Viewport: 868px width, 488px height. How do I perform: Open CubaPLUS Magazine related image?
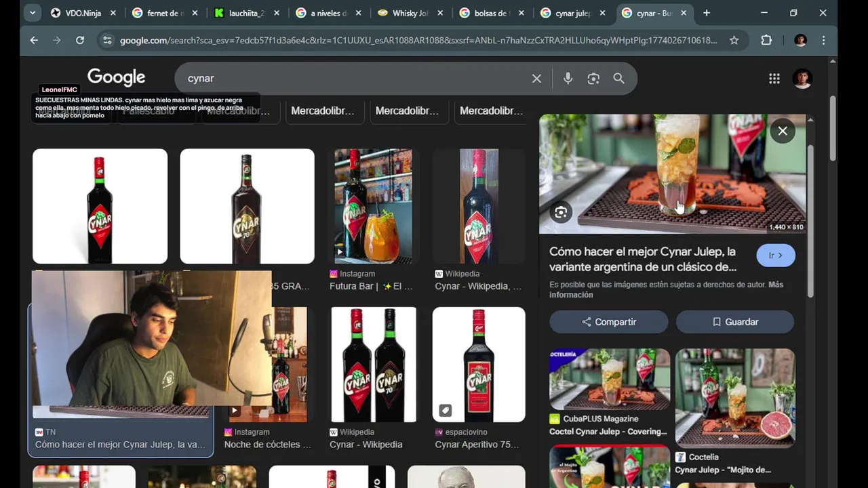coord(610,380)
